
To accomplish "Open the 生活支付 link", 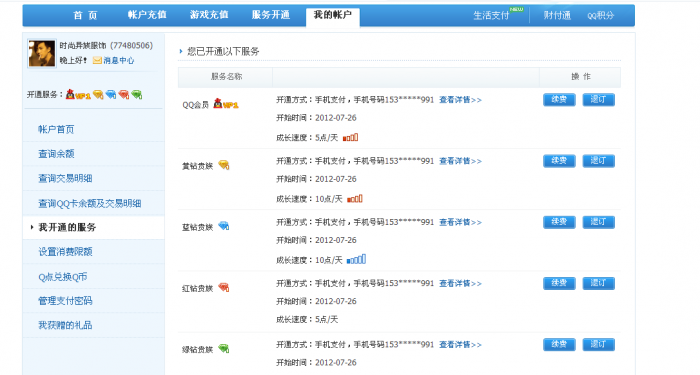I will coord(491,15).
